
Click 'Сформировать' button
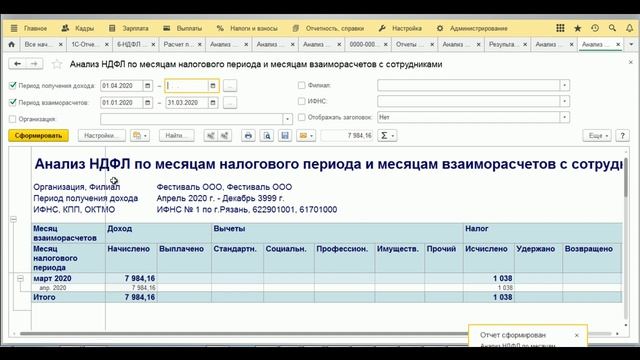[x=38, y=136]
